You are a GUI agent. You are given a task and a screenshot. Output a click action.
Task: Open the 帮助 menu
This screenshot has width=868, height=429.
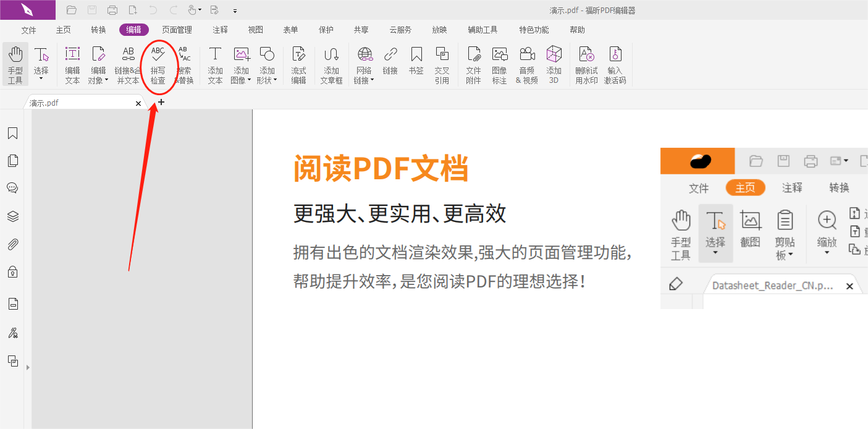click(577, 29)
